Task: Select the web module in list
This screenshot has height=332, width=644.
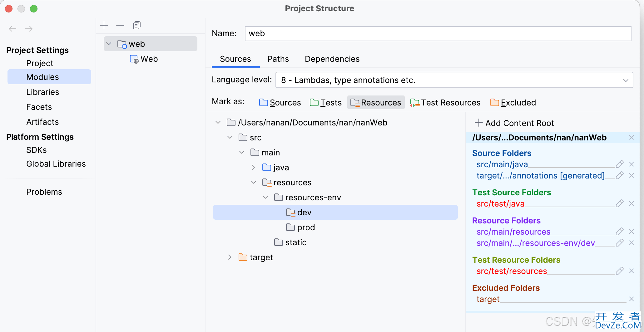Action: tap(151, 44)
